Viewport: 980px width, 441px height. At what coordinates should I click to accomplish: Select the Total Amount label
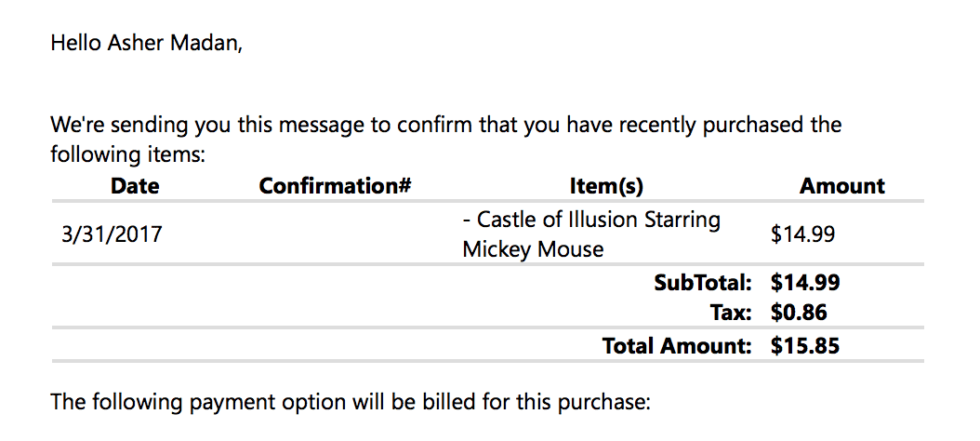coord(676,346)
